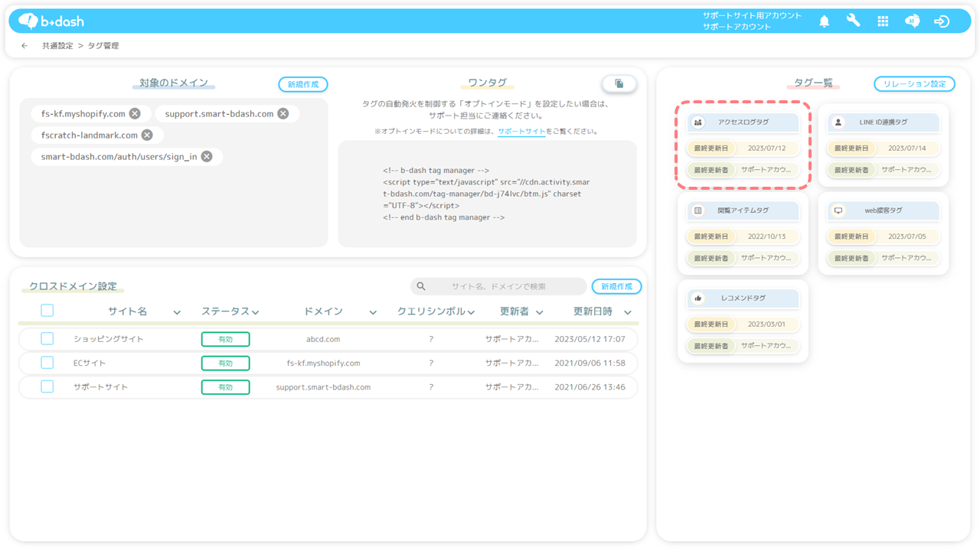Click 新規作成 in 対象のドメイン section

pyautogui.click(x=303, y=84)
